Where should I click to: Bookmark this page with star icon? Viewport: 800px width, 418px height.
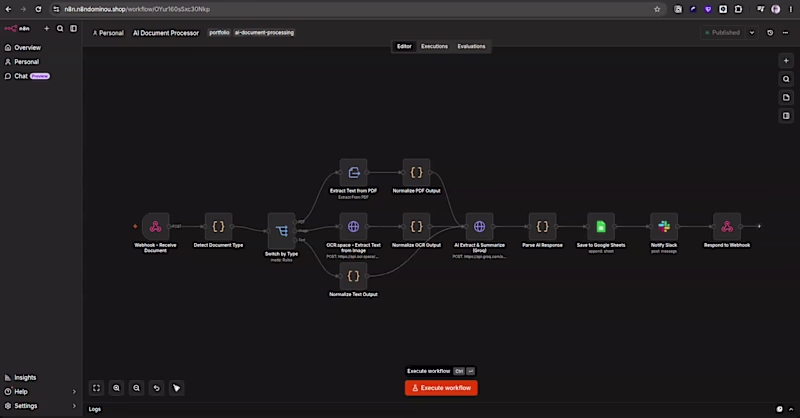(x=657, y=9)
